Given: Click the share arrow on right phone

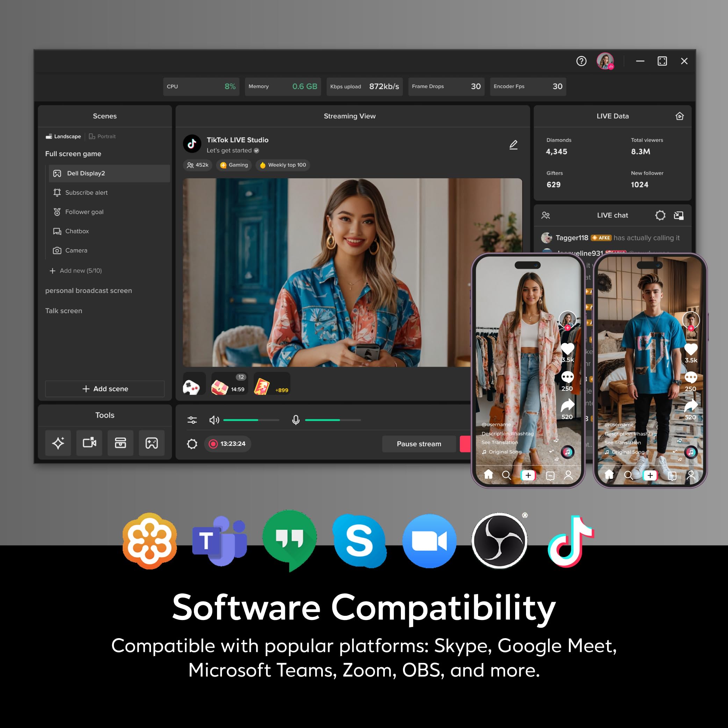Looking at the screenshot, I should (x=691, y=406).
